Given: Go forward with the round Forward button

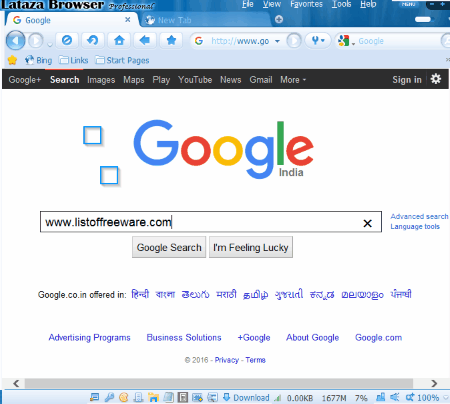Looking at the screenshot, I should click(x=35, y=41).
